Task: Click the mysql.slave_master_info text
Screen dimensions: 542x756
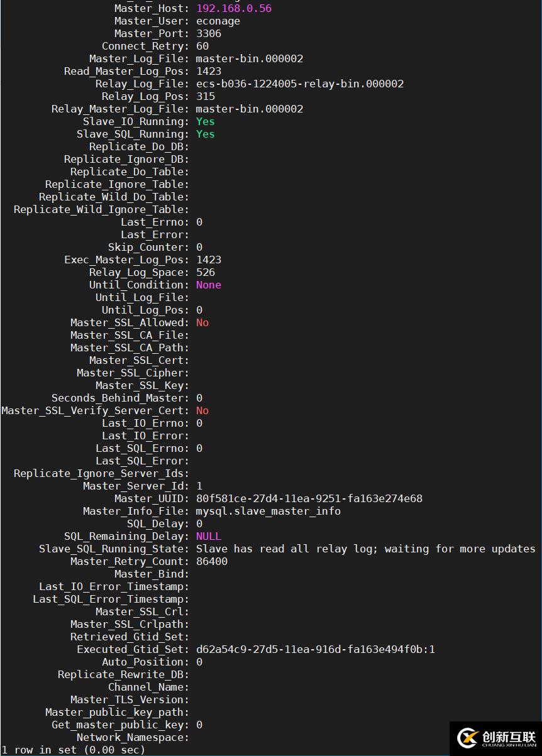Action: click(x=268, y=511)
